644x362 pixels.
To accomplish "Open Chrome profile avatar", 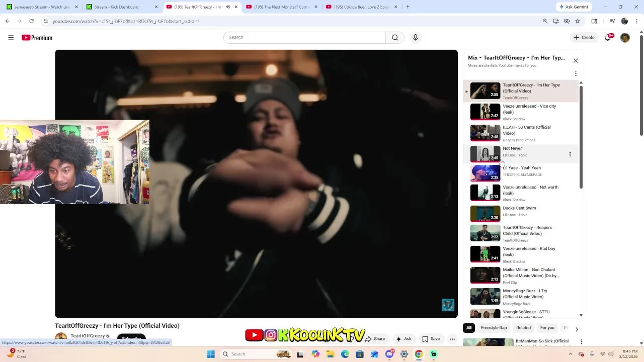I will click(624, 21).
